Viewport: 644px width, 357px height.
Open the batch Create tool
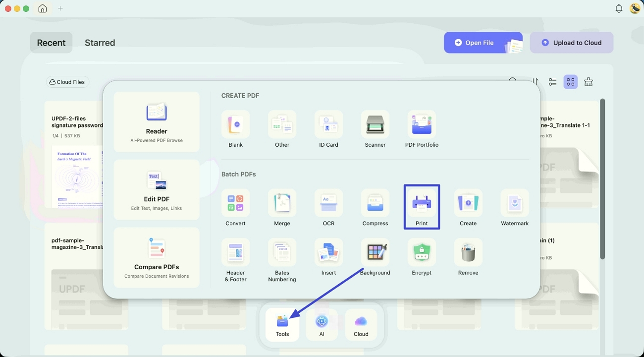click(x=469, y=207)
